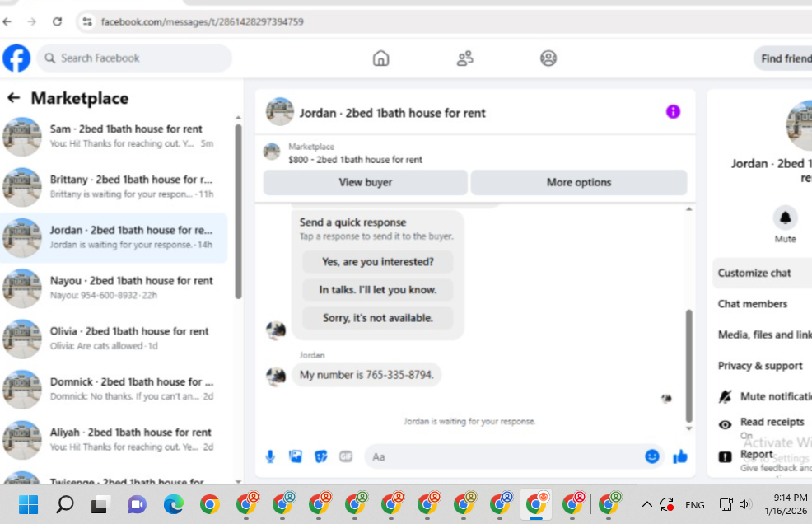Click the browser reload button

[57, 21]
